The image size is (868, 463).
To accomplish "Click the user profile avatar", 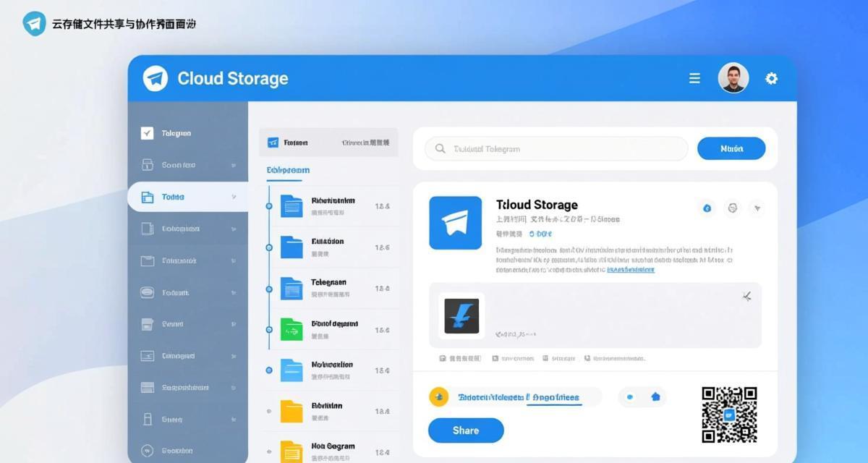I will pos(733,78).
